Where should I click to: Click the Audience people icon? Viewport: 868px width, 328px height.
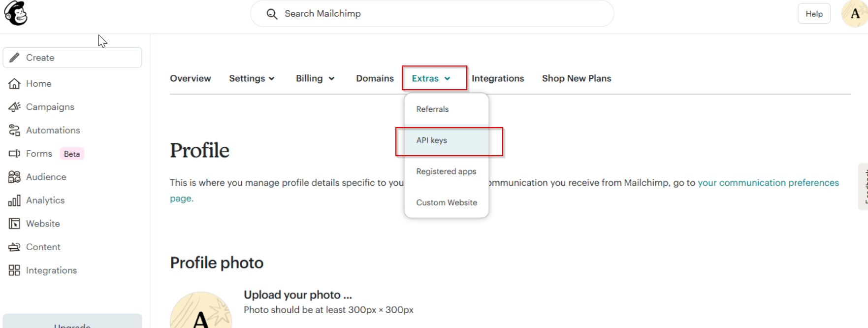click(14, 177)
